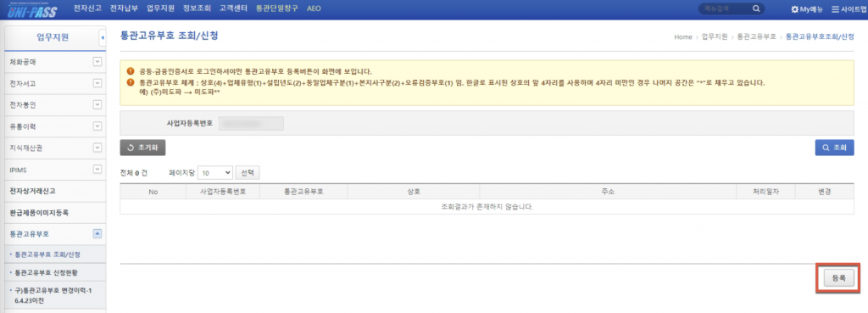The height and width of the screenshot is (313, 868).
Task: Open AEO top menu
Action: 314,8
